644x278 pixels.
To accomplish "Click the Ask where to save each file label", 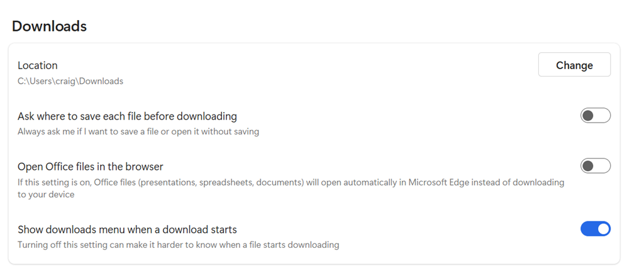I will coord(127,116).
